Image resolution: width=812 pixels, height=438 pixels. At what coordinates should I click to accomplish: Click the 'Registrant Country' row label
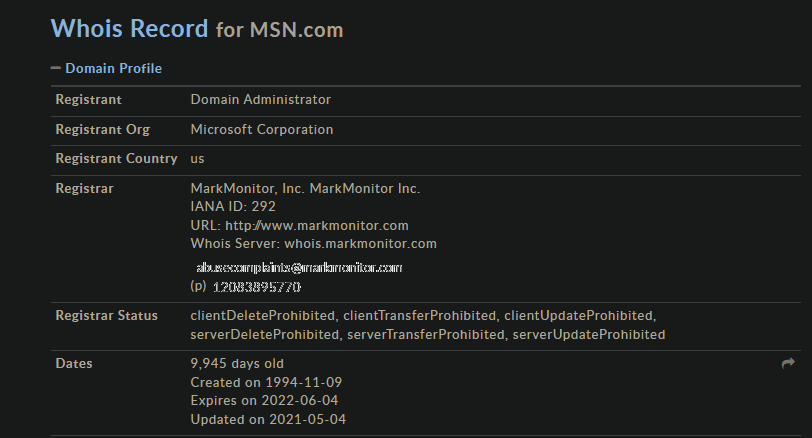[x=117, y=158]
